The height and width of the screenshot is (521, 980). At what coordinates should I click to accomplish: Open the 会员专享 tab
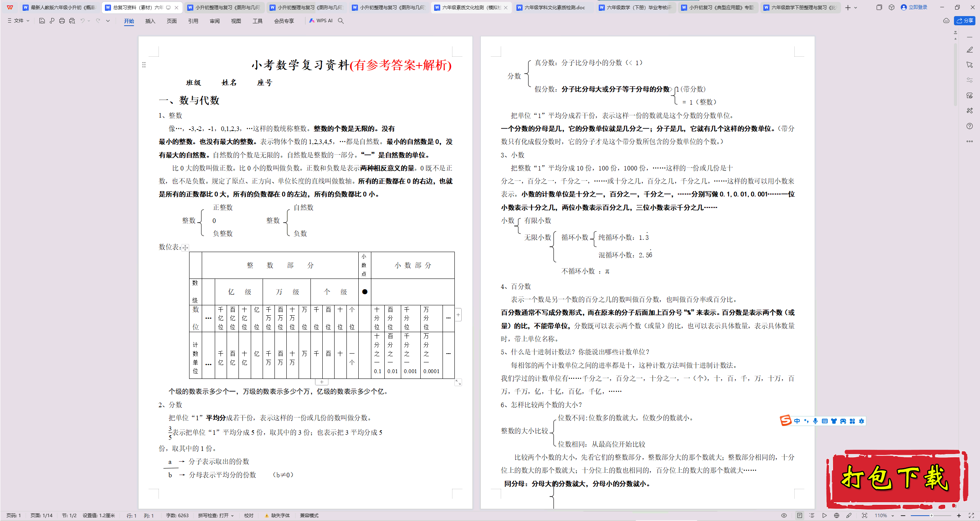coord(284,21)
